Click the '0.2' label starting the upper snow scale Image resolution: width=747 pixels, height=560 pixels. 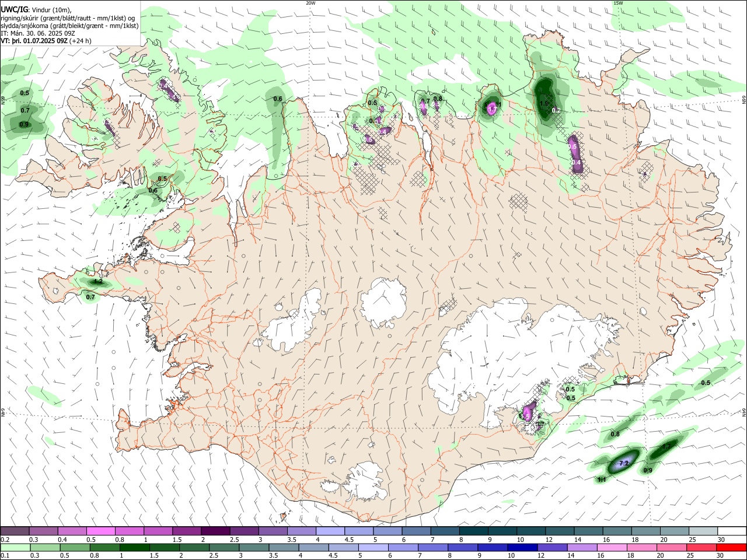(5, 540)
